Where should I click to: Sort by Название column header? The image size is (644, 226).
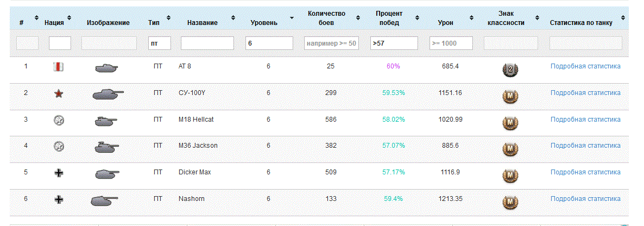pos(203,22)
